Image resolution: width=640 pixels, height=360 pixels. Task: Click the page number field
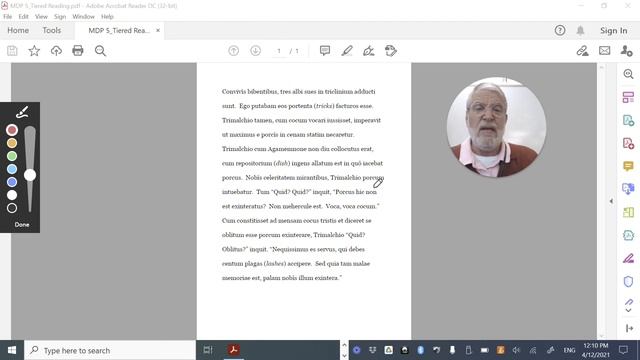279,51
